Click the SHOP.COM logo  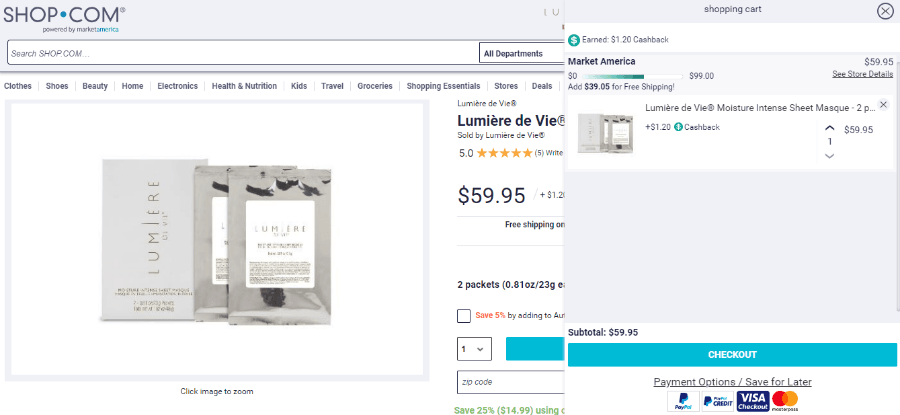coord(65,17)
